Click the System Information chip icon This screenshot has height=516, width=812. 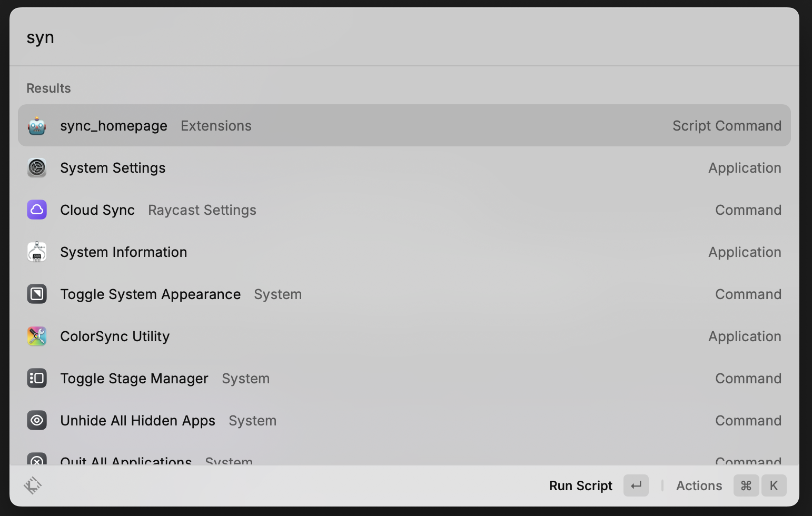[x=37, y=252]
